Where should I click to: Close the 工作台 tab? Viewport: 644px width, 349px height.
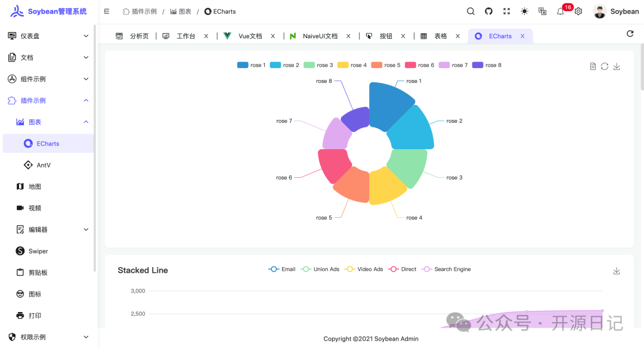(206, 36)
